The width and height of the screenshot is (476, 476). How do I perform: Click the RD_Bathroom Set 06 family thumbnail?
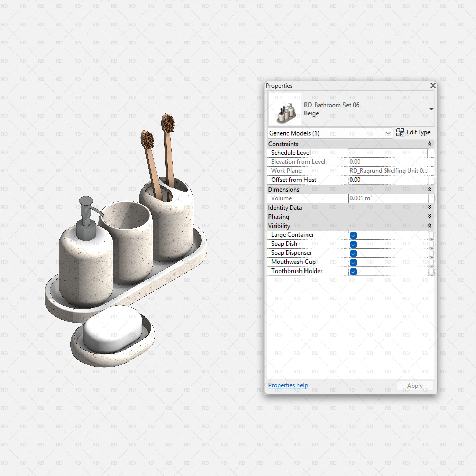coord(285,109)
